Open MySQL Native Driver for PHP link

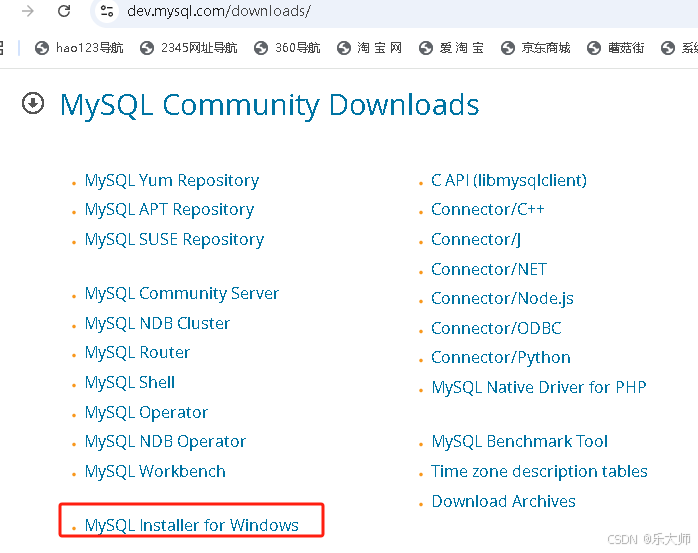point(539,388)
